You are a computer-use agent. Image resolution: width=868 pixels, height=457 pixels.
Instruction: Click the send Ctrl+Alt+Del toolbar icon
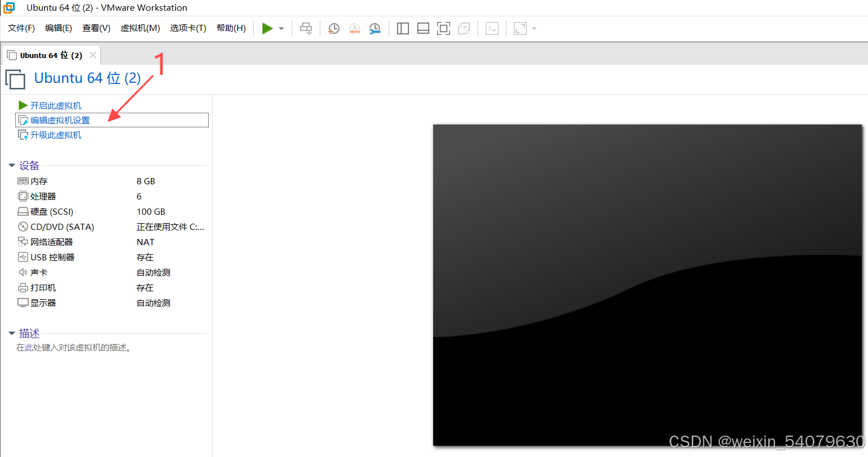click(x=306, y=28)
